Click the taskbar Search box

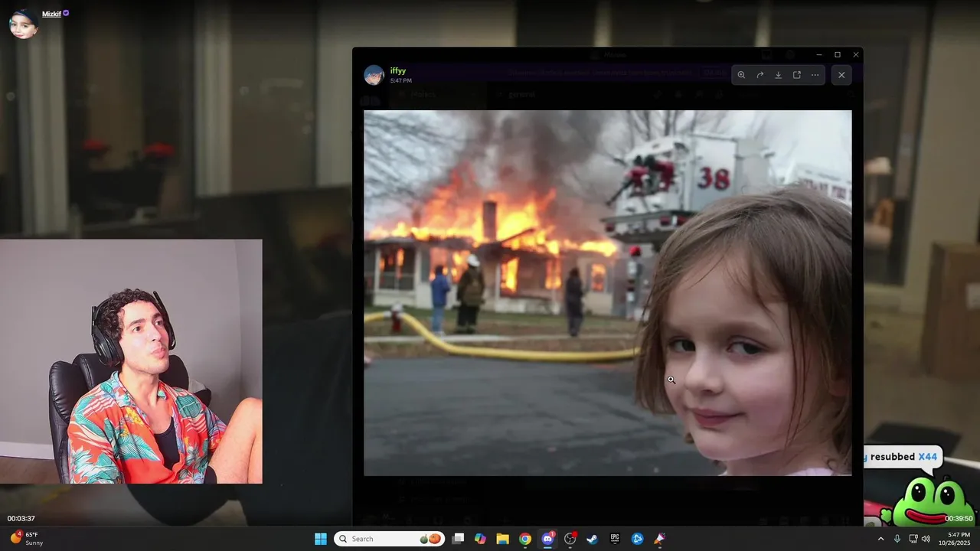coord(390,539)
